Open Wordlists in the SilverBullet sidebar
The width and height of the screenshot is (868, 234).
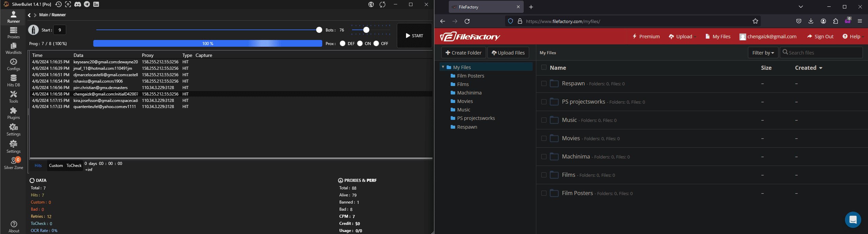14,48
